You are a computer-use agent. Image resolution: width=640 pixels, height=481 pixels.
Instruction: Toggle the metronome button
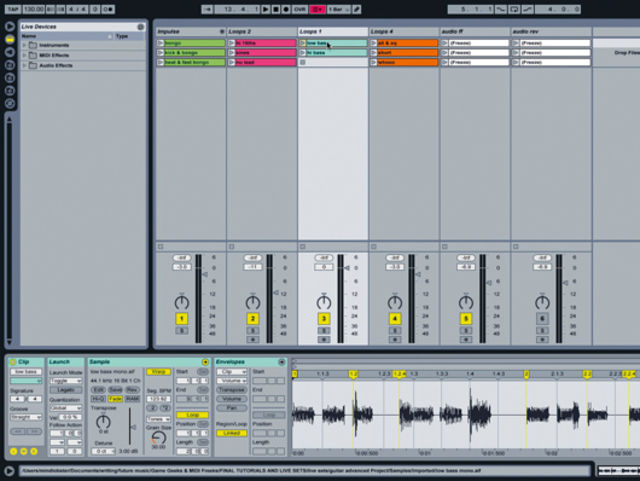108,9
